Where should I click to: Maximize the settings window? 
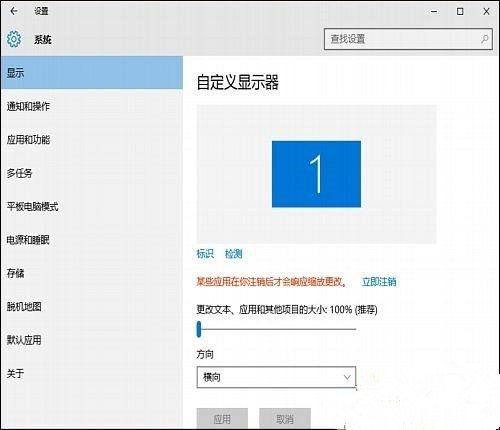(460, 12)
